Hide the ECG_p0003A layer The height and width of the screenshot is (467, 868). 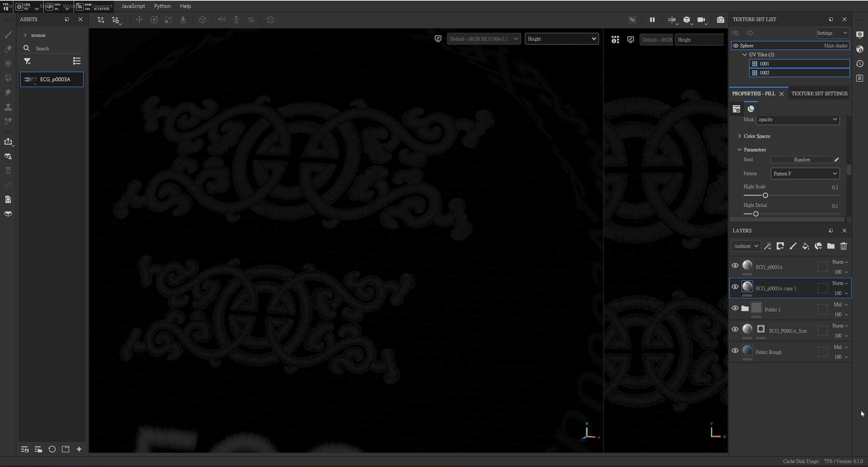[735, 265]
